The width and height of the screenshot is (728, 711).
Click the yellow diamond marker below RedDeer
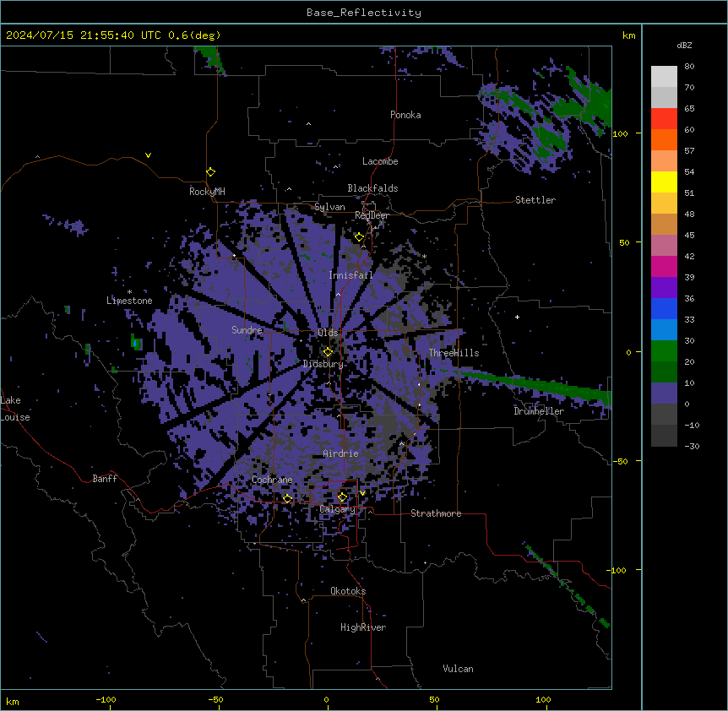point(359,237)
